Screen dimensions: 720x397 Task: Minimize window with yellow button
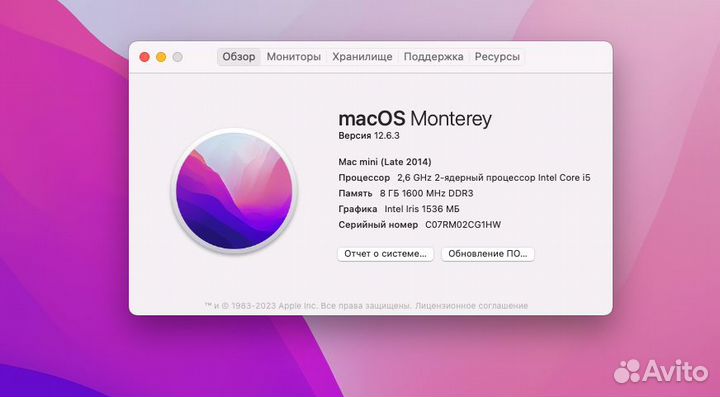[x=161, y=57]
